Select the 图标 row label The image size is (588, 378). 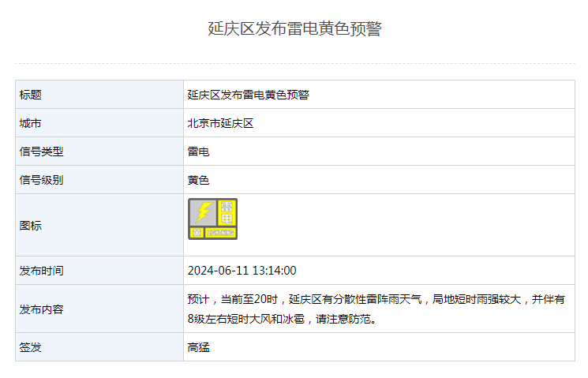point(31,225)
